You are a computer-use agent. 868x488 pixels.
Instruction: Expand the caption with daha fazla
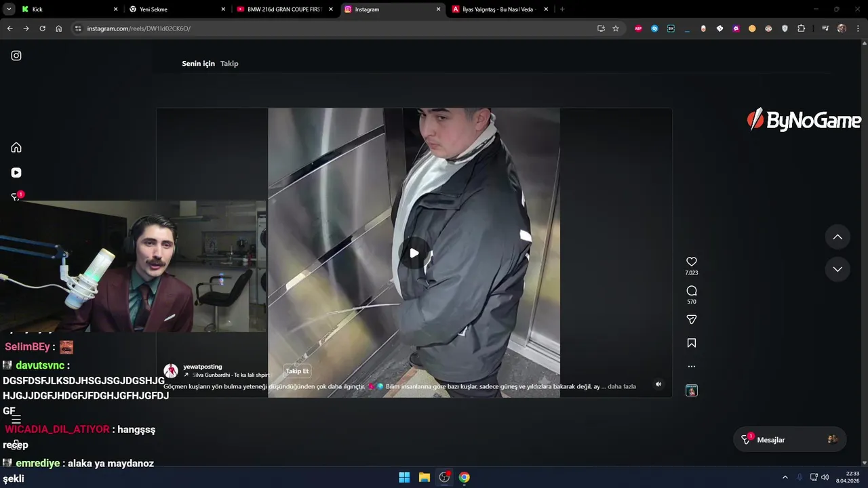[622, 386]
